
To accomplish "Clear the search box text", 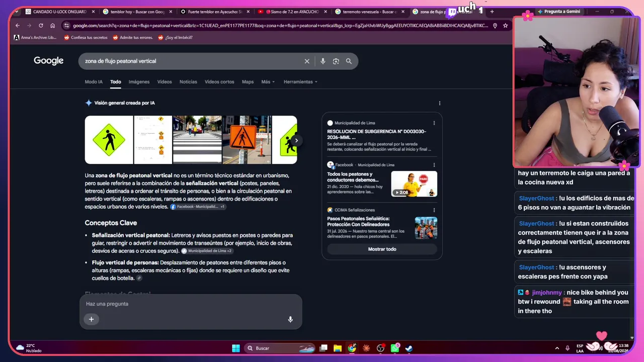I will tap(307, 61).
